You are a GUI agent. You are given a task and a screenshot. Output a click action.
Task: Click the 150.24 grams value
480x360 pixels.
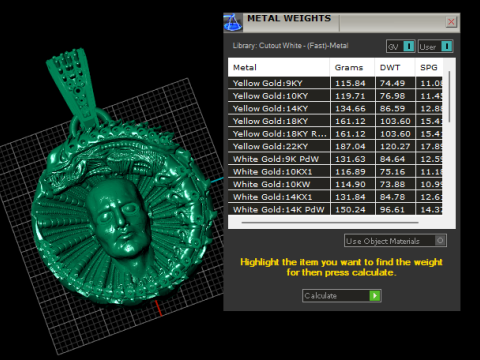tap(350, 209)
